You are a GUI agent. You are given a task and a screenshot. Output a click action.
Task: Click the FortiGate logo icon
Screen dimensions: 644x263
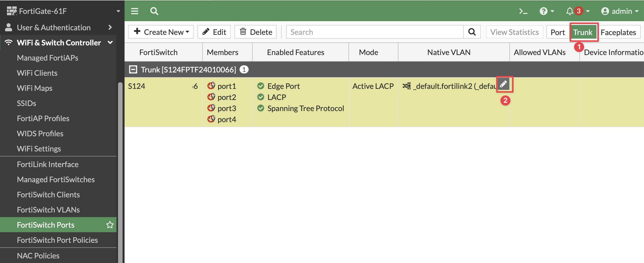(x=12, y=11)
